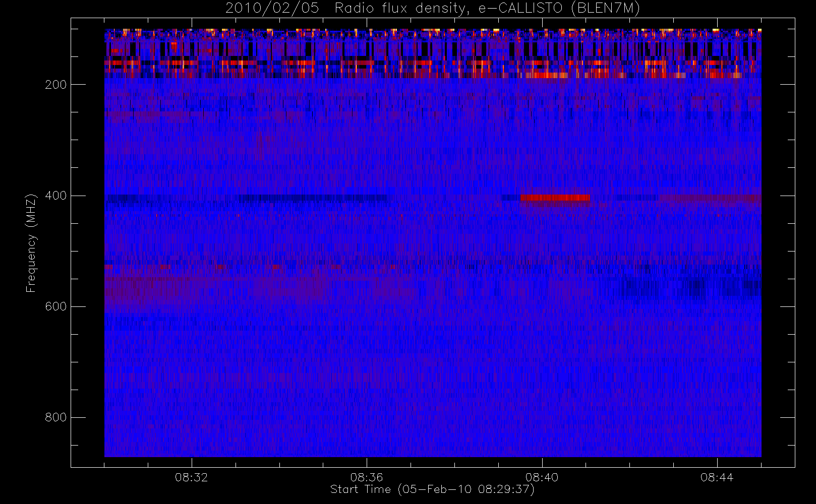This screenshot has height=504, width=816.
Task: Click the 'Frequency (MHZ)' axis label
Action: pos(31,243)
